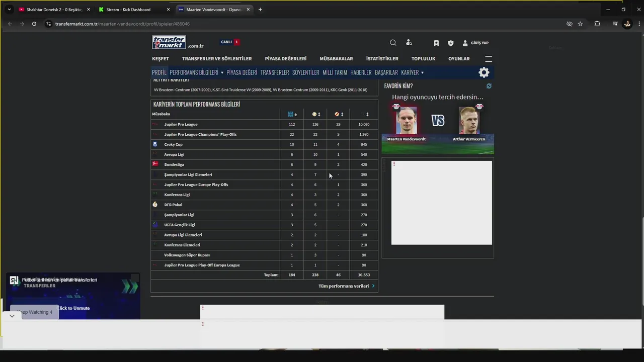Collapse the video widget with the chevron
Viewport: 644px width, 362px height.
[12, 316]
